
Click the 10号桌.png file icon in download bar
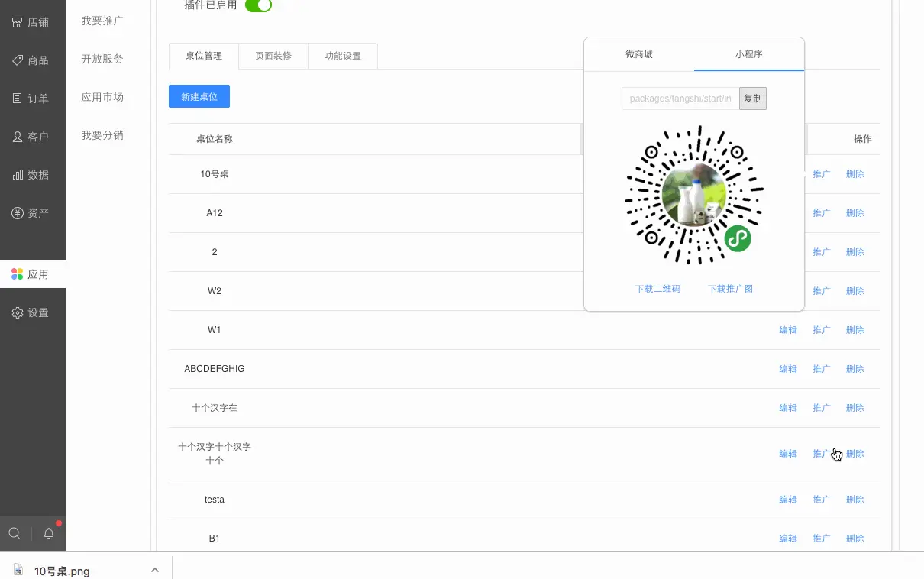point(18,570)
